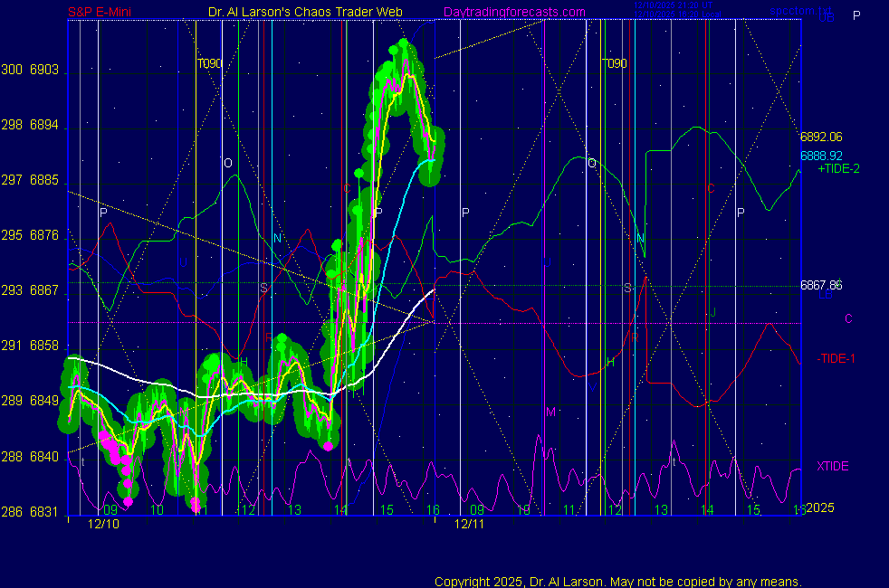Viewport: 889px width, 588px height.
Task: Click the white 6867.86 price level
Action: pos(821,285)
